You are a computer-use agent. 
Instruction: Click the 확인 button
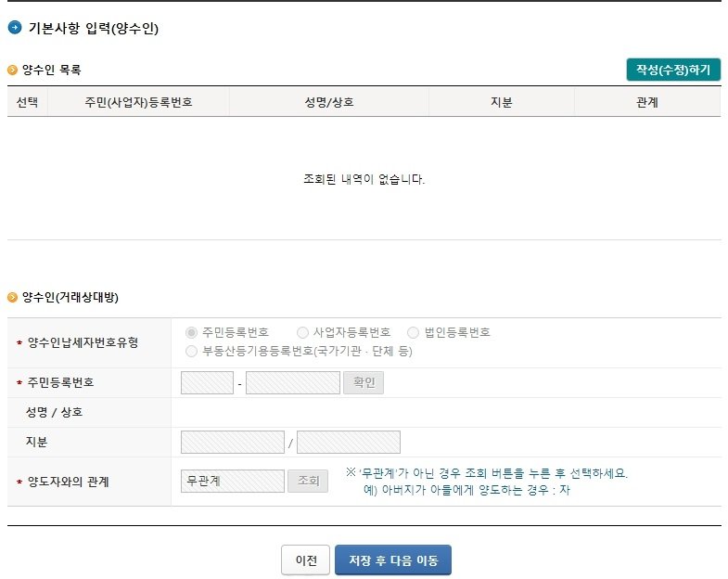click(x=364, y=383)
